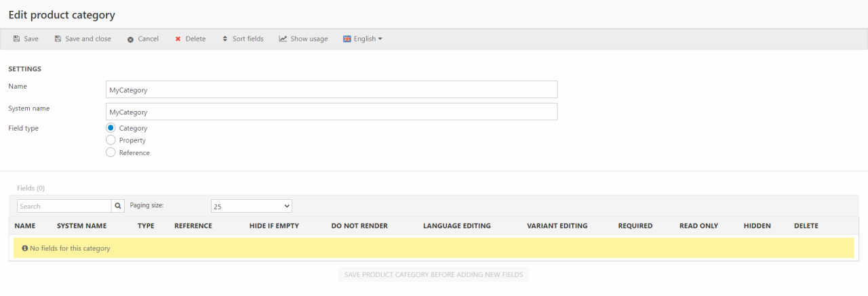
Task: Click the Show usage chart icon
Action: pyautogui.click(x=283, y=39)
